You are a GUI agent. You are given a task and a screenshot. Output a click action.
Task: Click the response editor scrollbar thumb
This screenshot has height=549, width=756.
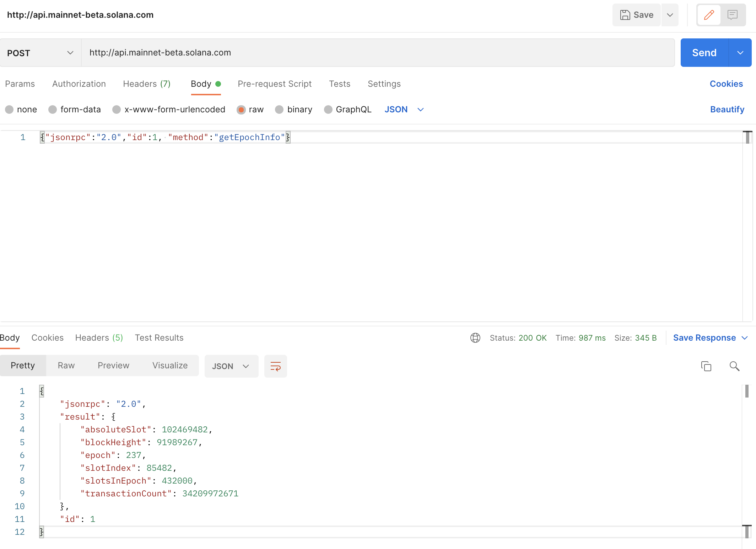[747, 391]
